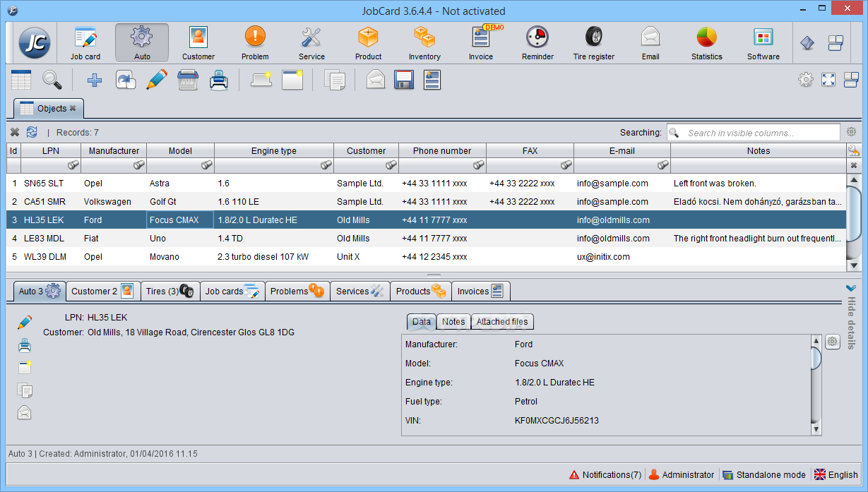Close the Objects tab

(73, 109)
